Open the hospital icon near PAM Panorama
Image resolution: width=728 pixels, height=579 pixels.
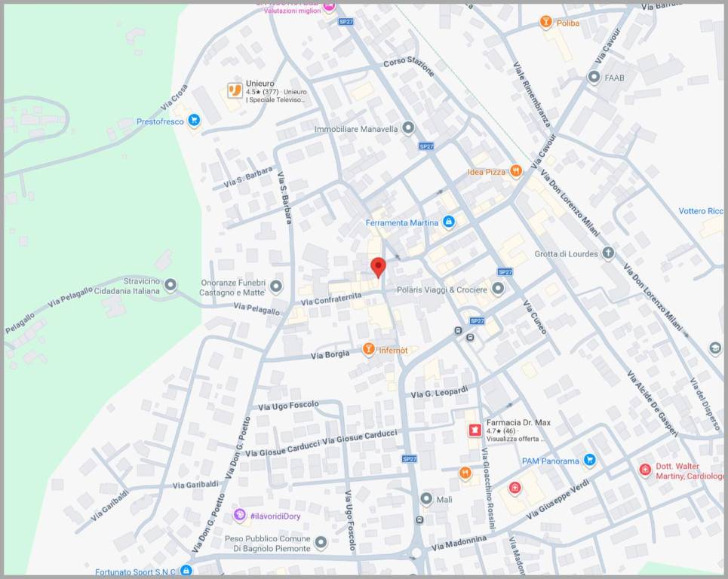(515, 488)
